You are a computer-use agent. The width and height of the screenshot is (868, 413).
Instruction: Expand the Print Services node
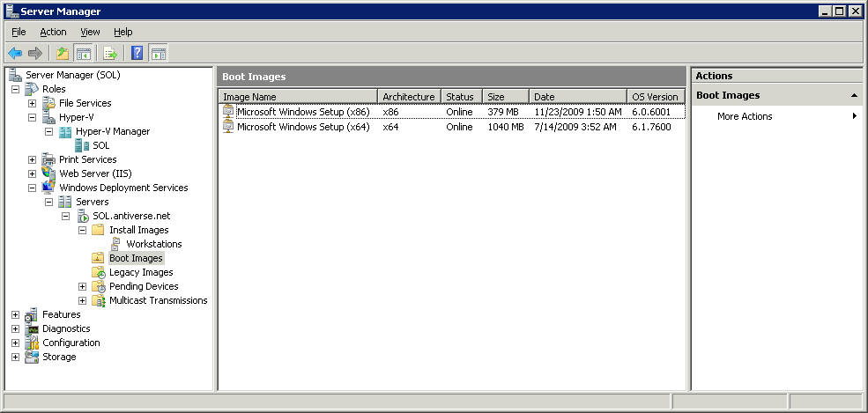click(x=32, y=159)
